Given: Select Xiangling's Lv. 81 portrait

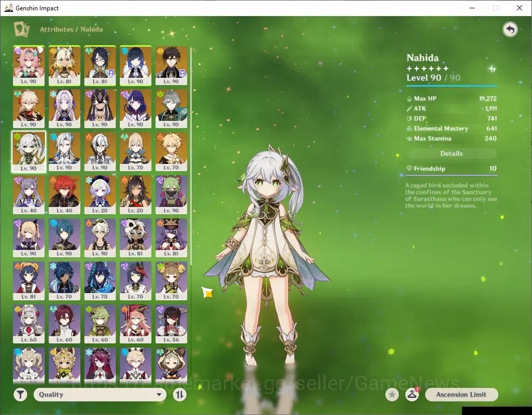Looking at the screenshot, I should pos(29,281).
